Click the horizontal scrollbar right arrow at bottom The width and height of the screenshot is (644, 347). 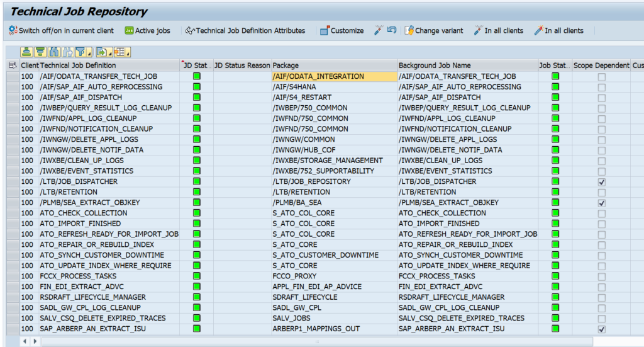pos(33,341)
